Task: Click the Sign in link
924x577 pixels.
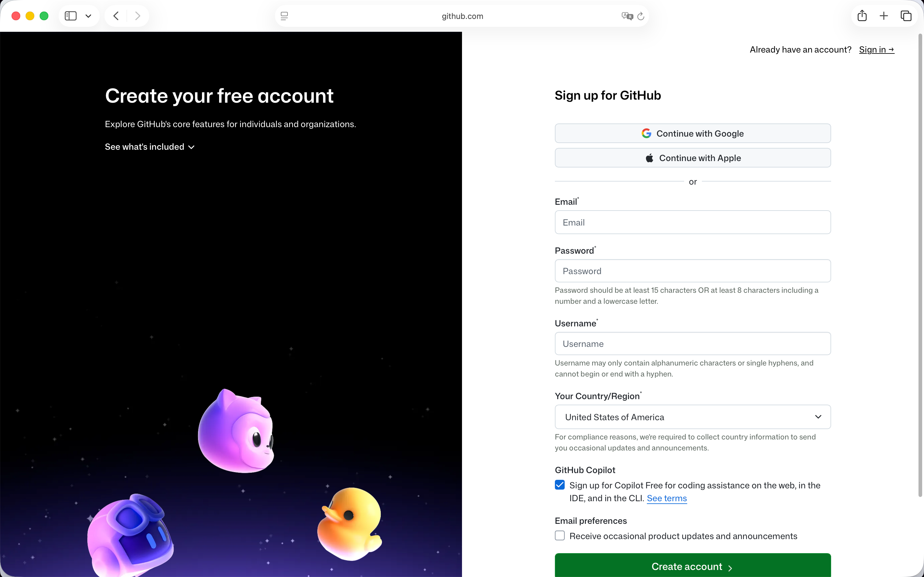Action: [x=877, y=50]
